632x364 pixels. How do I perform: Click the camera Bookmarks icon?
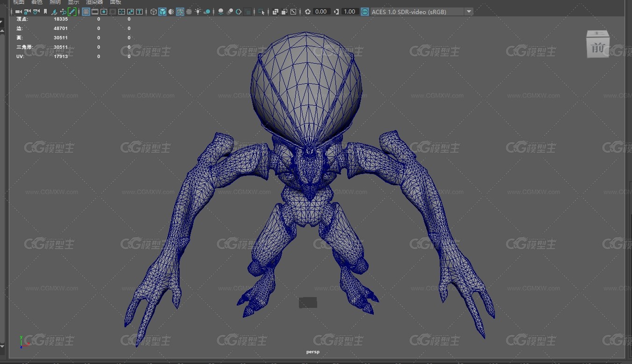pos(45,12)
